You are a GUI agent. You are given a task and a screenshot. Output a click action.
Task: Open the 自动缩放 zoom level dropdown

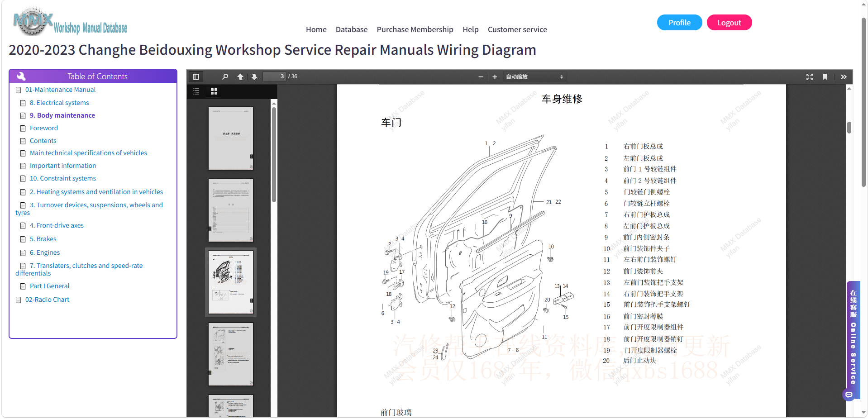534,77
